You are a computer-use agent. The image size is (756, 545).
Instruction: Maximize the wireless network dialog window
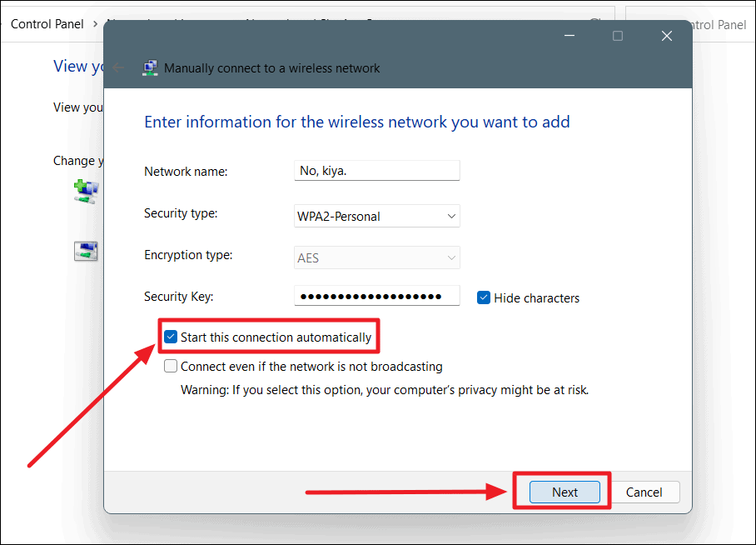618,36
